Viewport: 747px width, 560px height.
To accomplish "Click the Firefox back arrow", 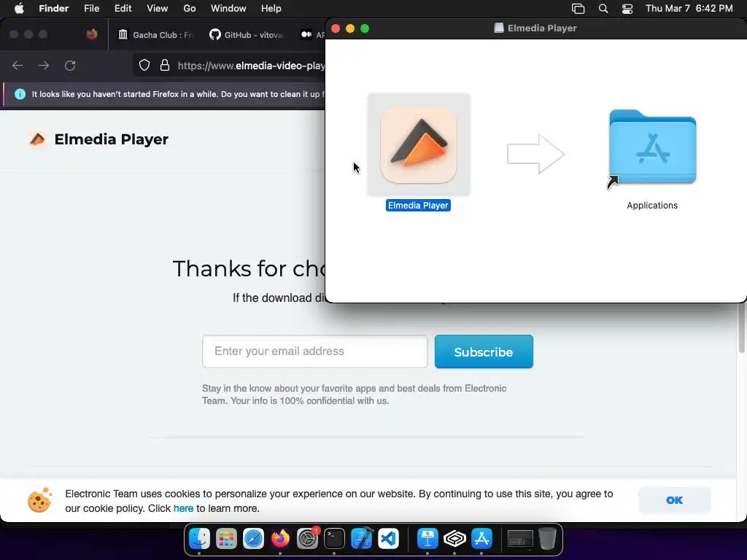I will click(18, 65).
